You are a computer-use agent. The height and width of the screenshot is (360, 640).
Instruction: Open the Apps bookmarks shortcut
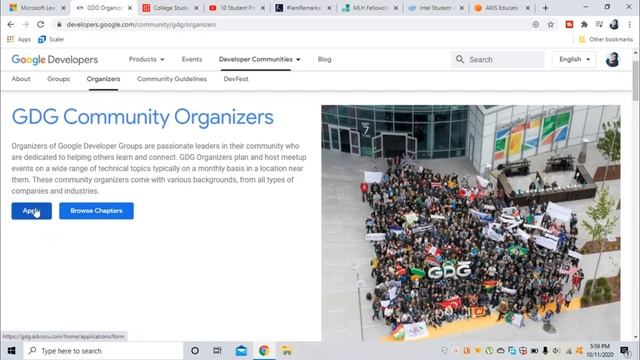click(19, 39)
